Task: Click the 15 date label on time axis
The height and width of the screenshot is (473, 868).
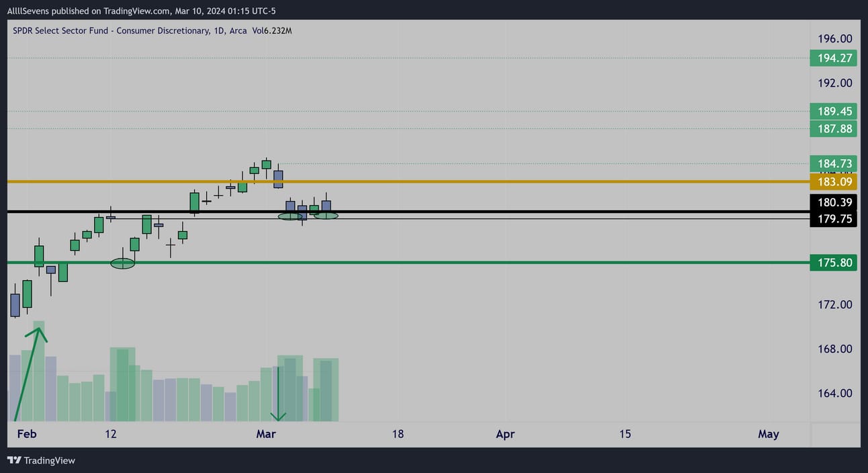Action: (x=625, y=434)
